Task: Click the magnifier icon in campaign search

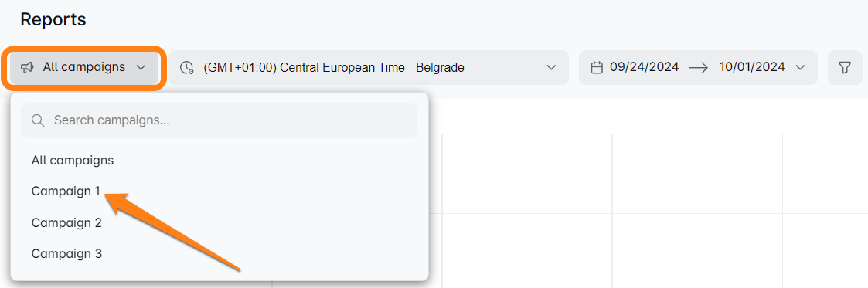Action: [x=38, y=120]
